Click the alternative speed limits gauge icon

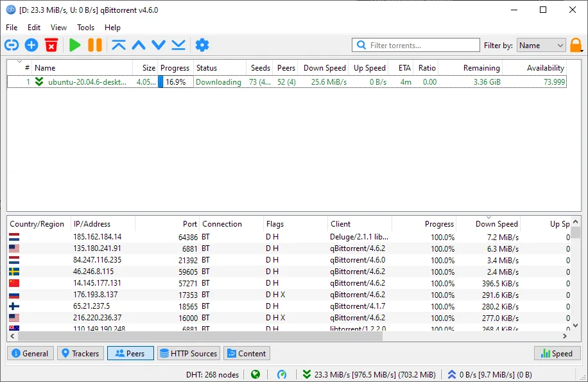coord(282,374)
